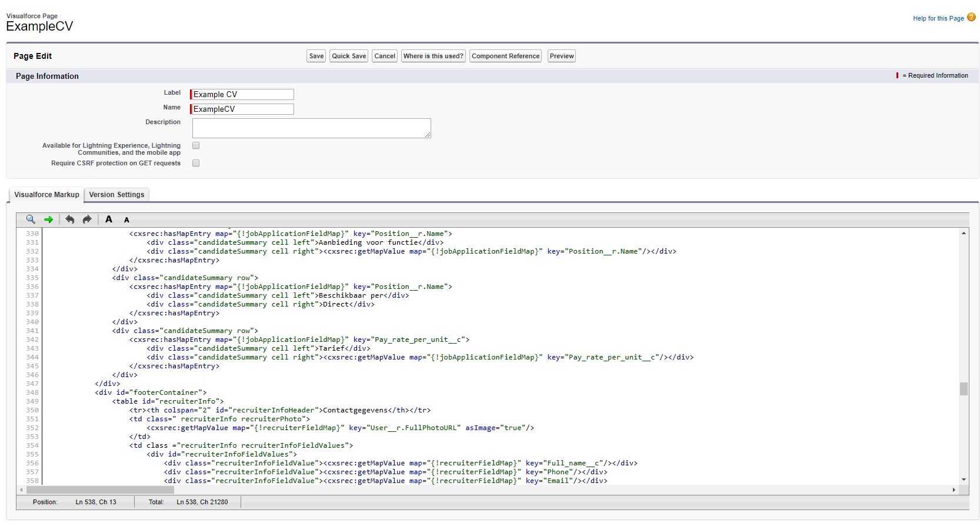Click the editor scroll left arrow

(x=22, y=490)
